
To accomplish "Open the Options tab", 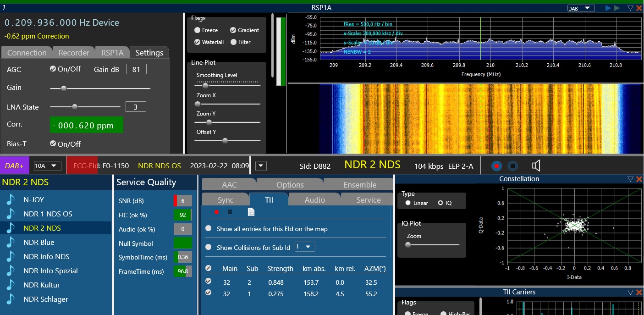I will coord(290,185).
